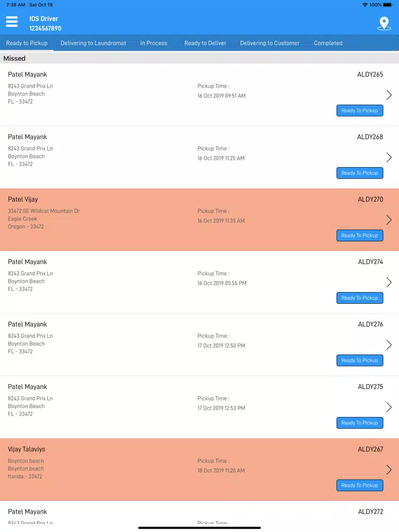Image resolution: width=399 pixels, height=532 pixels.
Task: Open order ALDY270 chevron arrow
Action: (389, 220)
